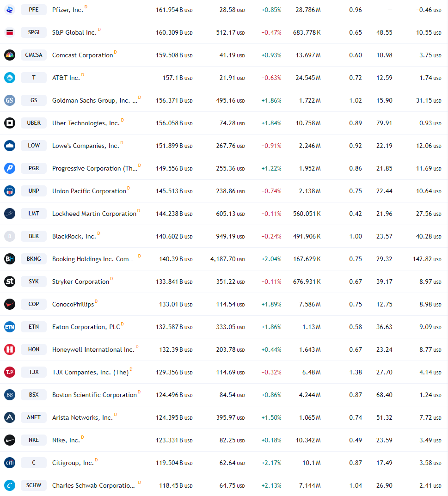Open TJX Companies, Inc. (The) link
This screenshot has height=496, width=448.
91,372
